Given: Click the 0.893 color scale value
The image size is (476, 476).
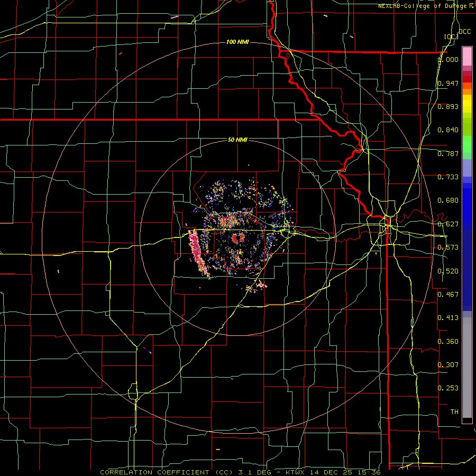Looking at the screenshot, I should 448,106.
